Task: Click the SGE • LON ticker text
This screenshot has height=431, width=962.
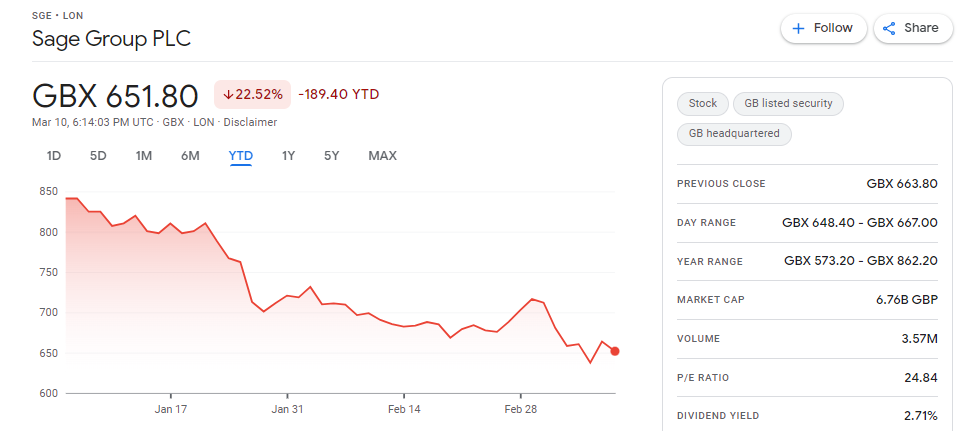Action: pos(58,15)
